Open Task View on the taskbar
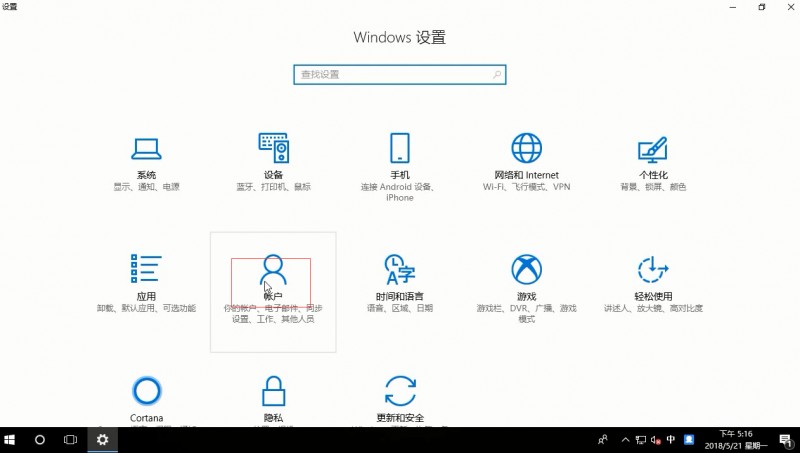The width and height of the screenshot is (800, 453). (x=70, y=440)
